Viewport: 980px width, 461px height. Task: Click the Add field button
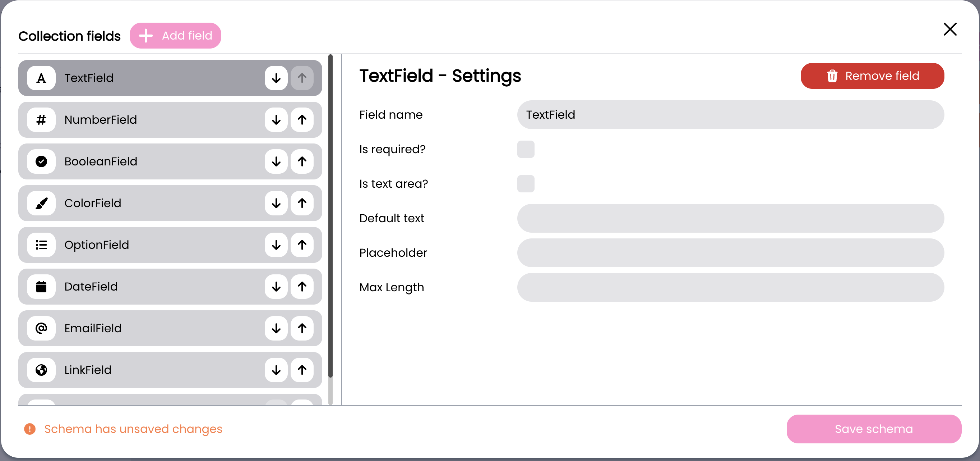pyautogui.click(x=175, y=36)
